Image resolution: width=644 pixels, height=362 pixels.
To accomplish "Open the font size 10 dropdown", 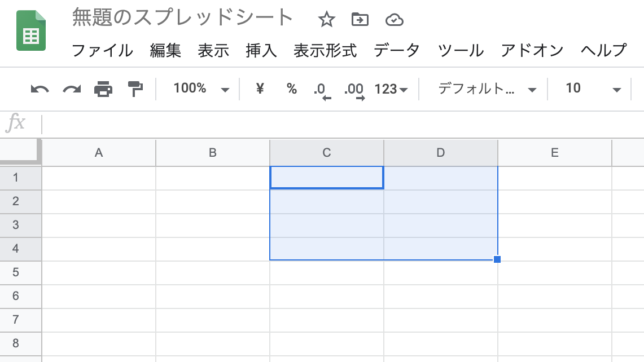I will coord(593,89).
